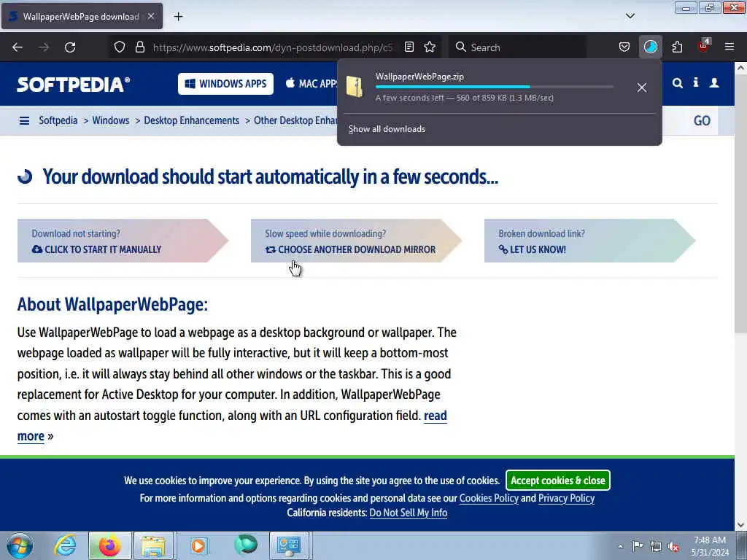The width and height of the screenshot is (747, 560).
Task: Open the Softpedia user account icon
Action: pyautogui.click(x=714, y=83)
